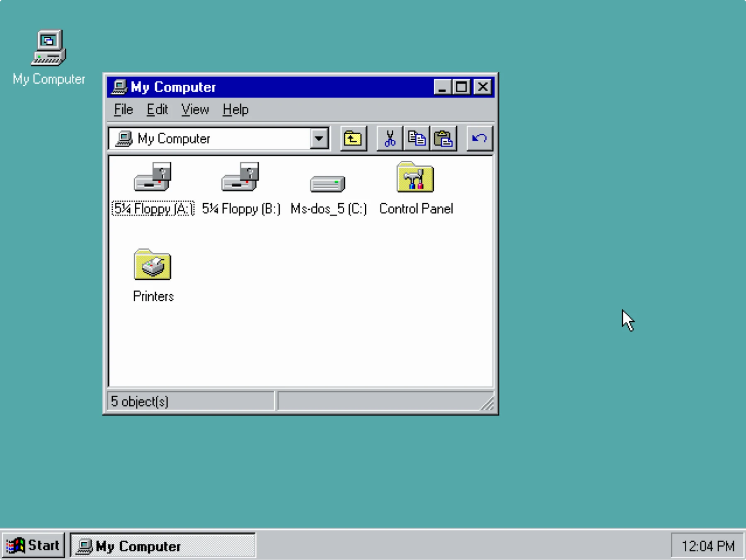Open the View menu
Viewport: 746px width, 560px height.
pos(195,110)
